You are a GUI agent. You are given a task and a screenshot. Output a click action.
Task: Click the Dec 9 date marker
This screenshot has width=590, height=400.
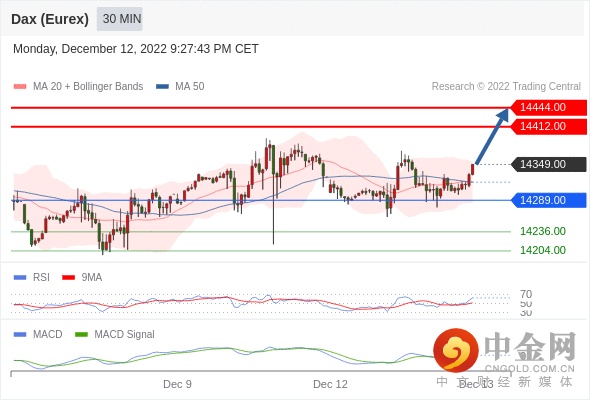177,384
